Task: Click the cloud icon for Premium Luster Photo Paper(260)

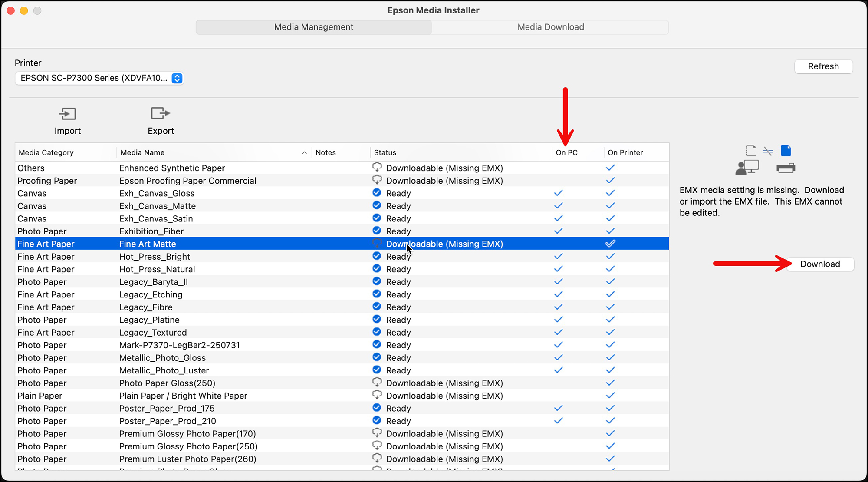Action: click(x=377, y=458)
